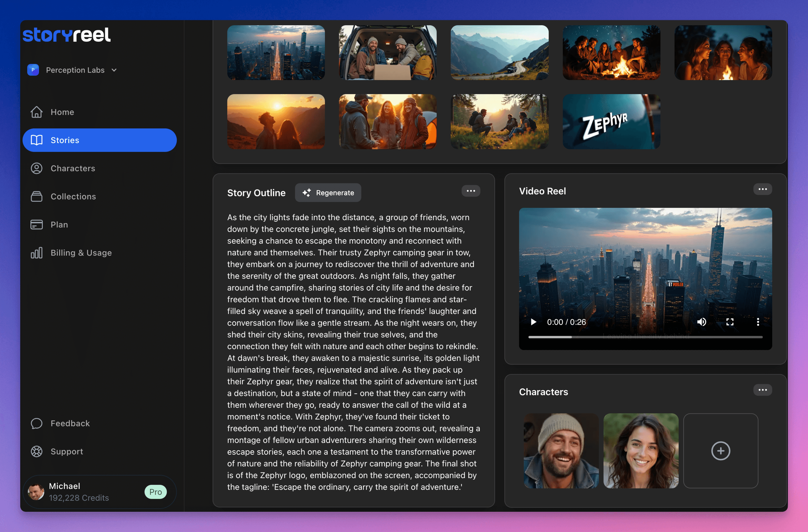The image size is (808, 532).
Task: Open Billing & Usage icon
Action: (36, 252)
